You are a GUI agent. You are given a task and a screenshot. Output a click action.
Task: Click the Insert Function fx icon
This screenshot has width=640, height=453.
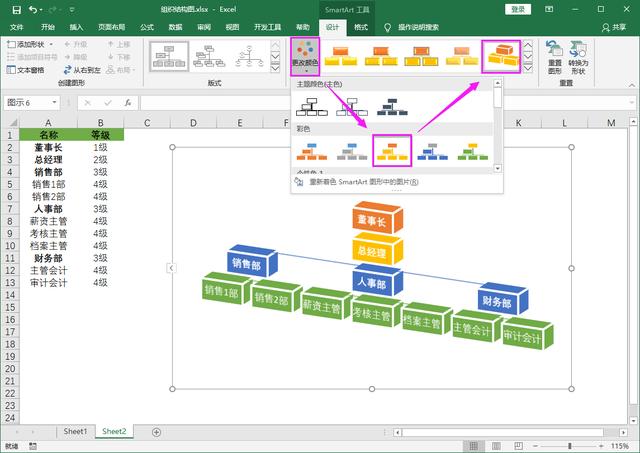pos(128,102)
